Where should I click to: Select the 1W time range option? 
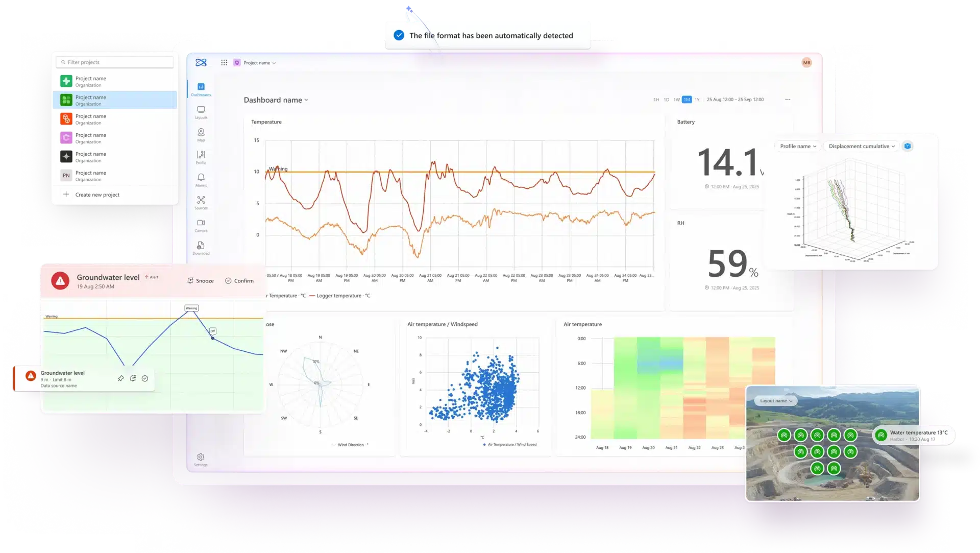tap(676, 100)
